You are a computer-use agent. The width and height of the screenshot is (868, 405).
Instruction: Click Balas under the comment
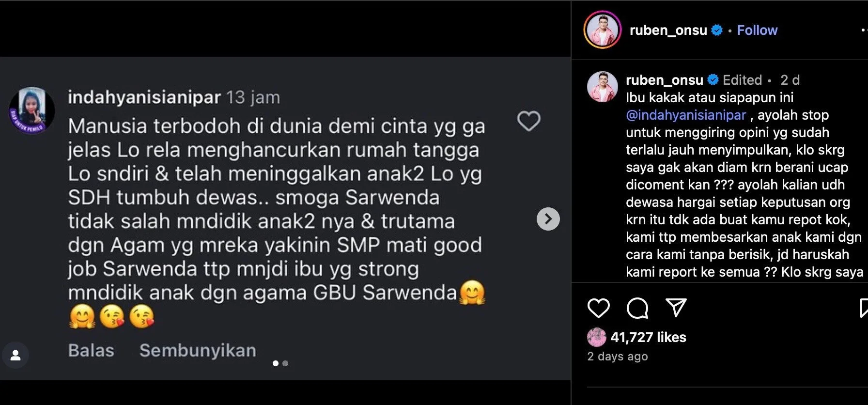pos(91,350)
